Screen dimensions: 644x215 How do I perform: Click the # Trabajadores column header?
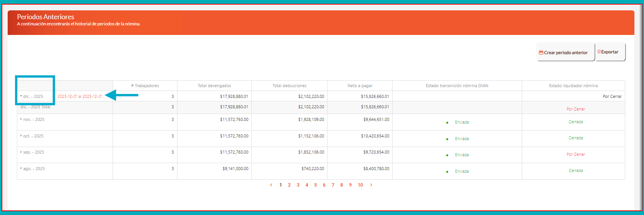145,86
